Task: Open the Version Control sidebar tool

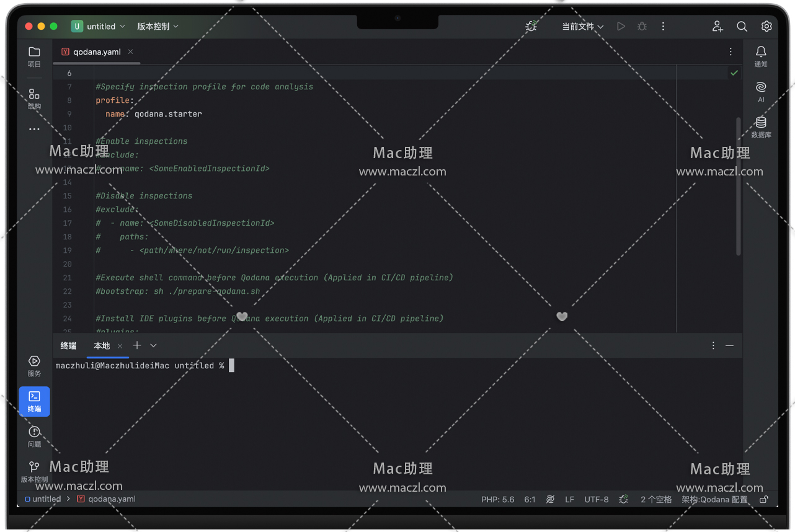Action: pos(34,471)
